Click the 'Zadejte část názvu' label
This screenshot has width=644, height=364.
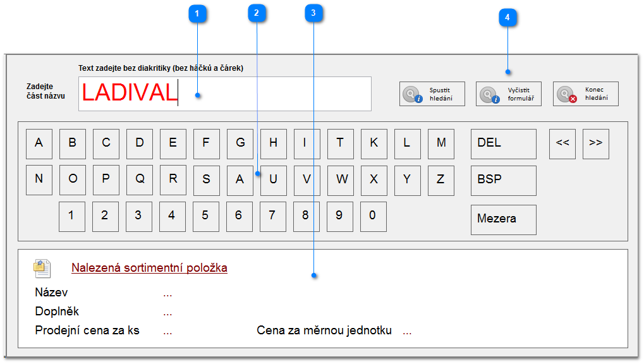[x=46, y=91]
